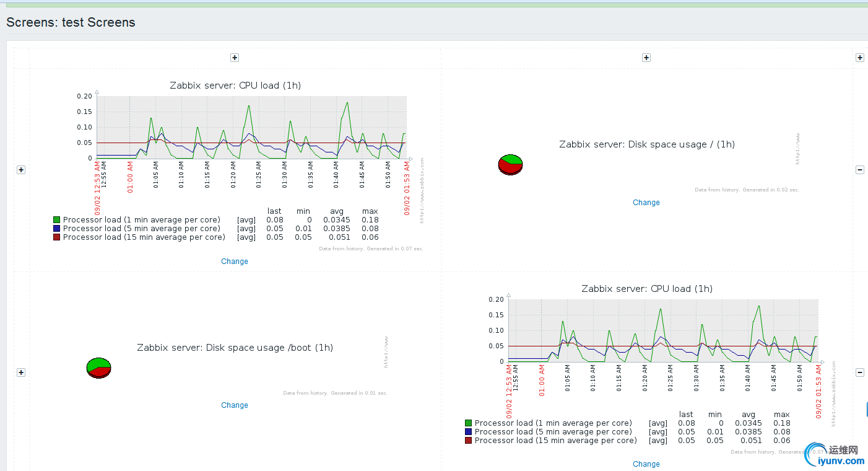
Task: Click green 1 min legend swatch in bottom-right graph
Action: pos(469,423)
